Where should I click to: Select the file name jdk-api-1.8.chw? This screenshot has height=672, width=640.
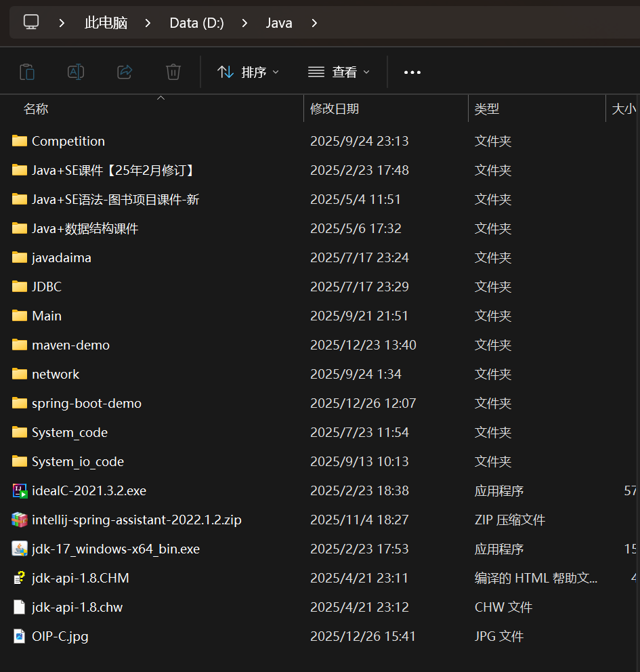pos(77,607)
